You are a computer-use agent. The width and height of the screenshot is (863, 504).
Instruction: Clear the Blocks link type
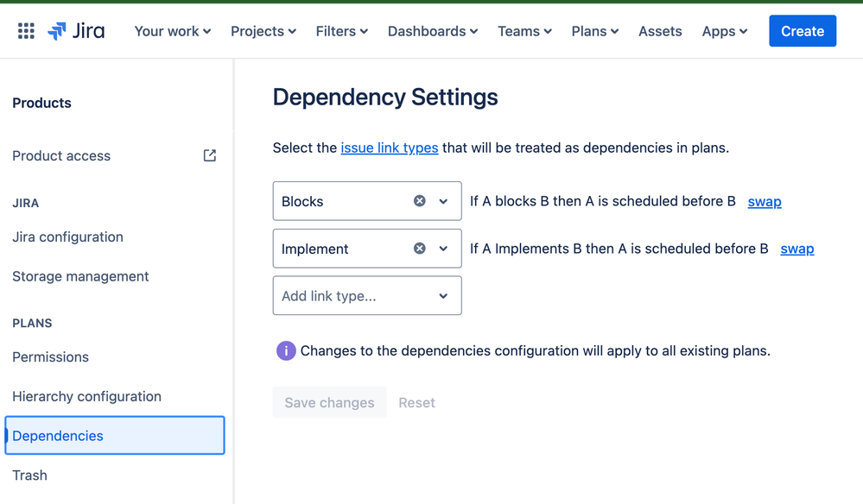tap(419, 201)
